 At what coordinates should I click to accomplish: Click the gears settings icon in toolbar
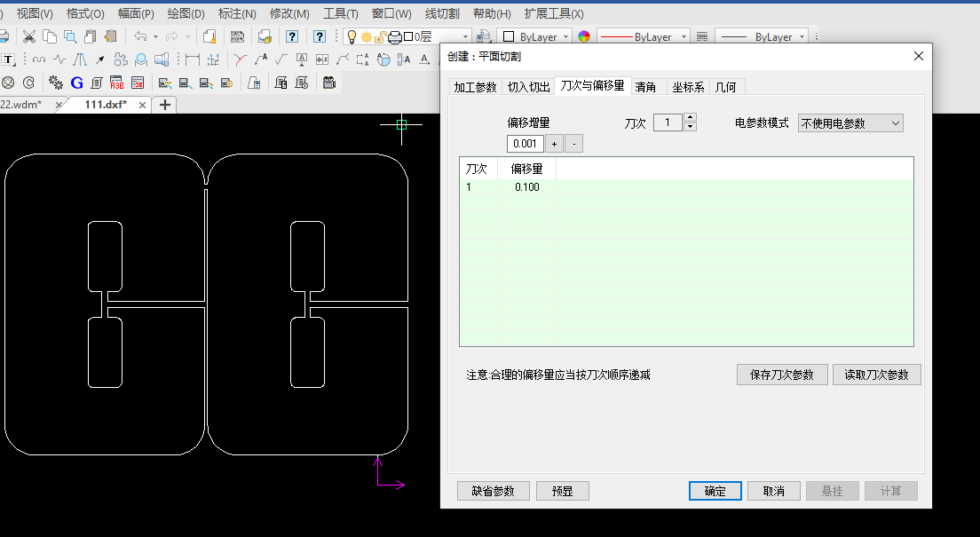tap(56, 83)
